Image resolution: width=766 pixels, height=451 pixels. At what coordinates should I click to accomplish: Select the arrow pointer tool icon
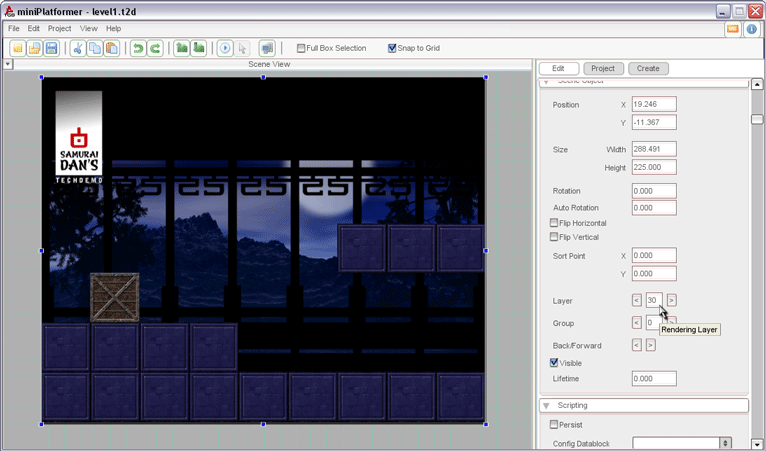pyautogui.click(x=242, y=48)
